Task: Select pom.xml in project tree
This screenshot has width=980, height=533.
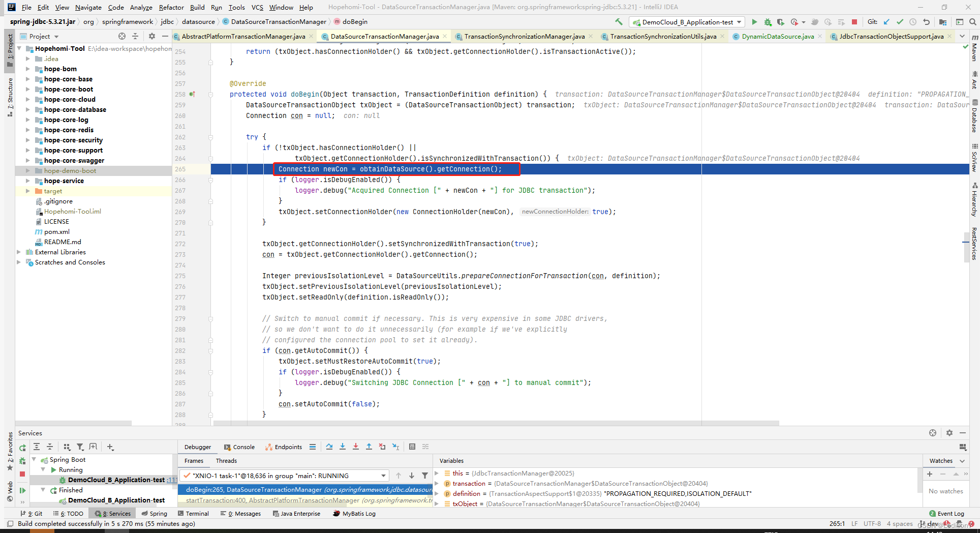Action: point(56,231)
